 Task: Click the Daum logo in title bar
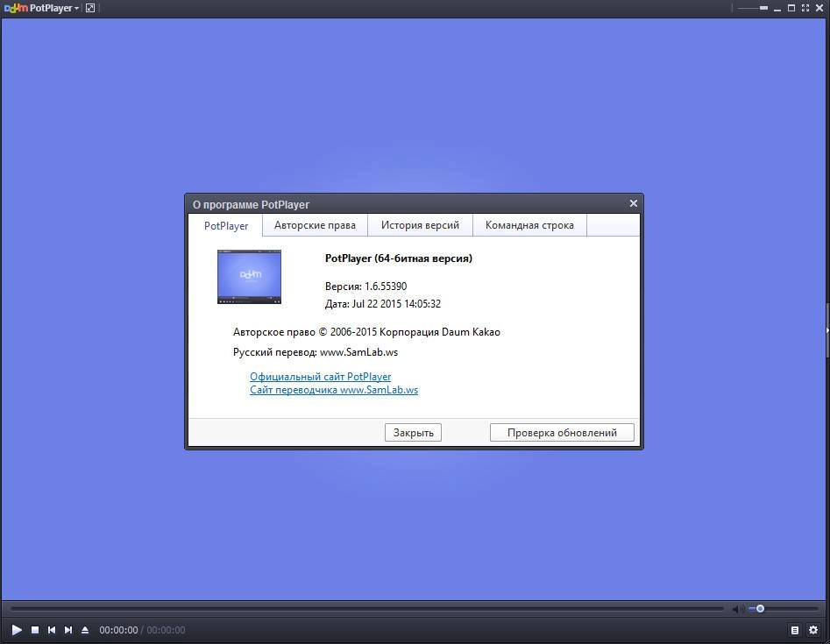point(16,8)
